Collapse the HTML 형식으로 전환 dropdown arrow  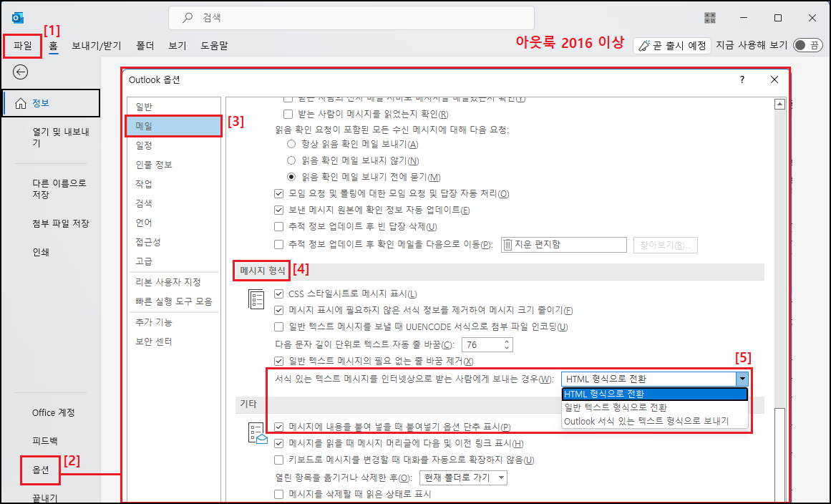coord(742,379)
